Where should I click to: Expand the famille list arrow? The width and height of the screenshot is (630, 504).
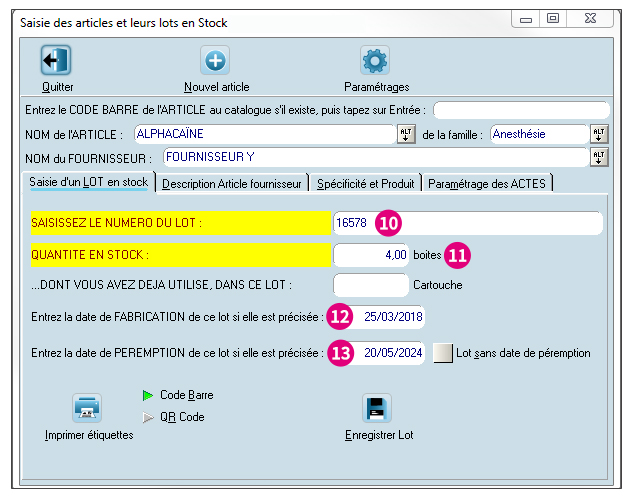(599, 134)
